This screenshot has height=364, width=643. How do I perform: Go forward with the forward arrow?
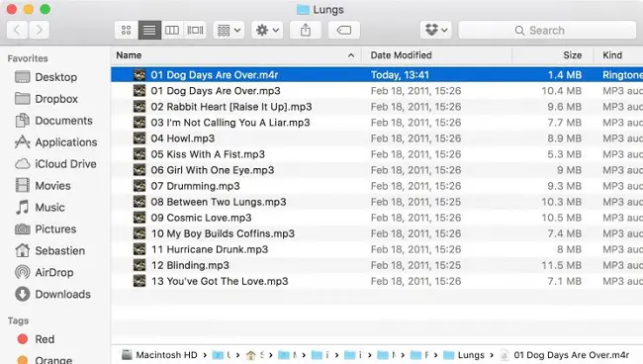coord(39,30)
